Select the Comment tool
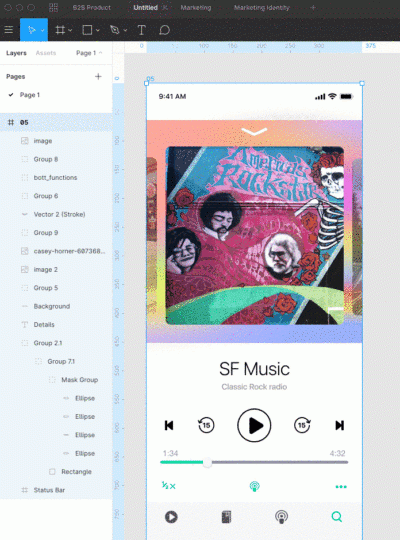Viewport: 400px width, 540px height. coord(164,30)
